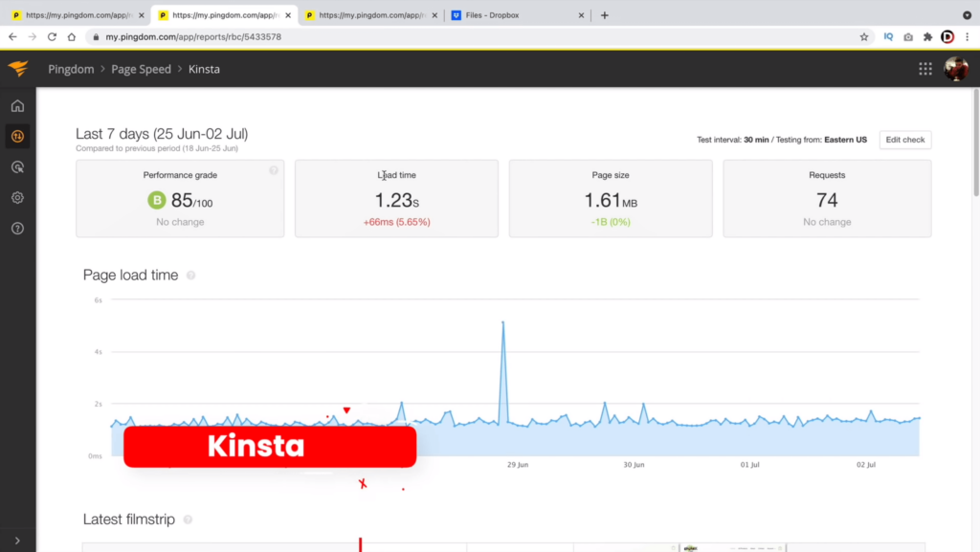The image size is (980, 552).
Task: Click the 30 Jun axis label
Action: 634,465
